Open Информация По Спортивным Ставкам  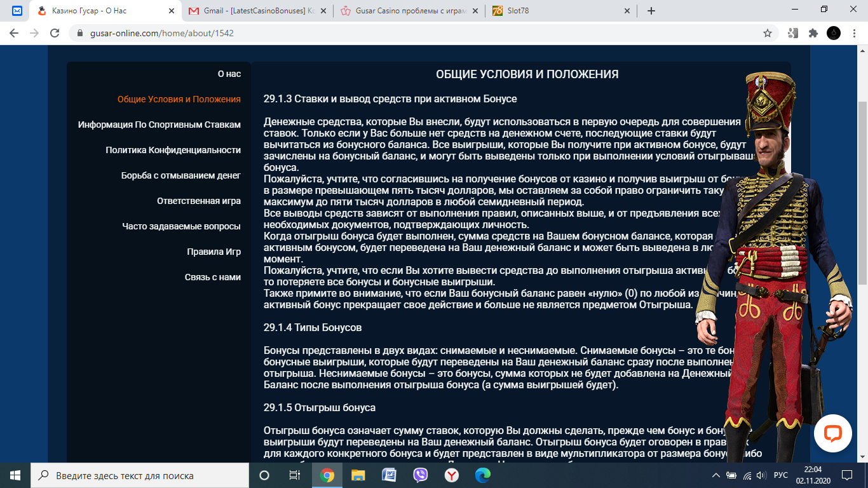(x=159, y=125)
